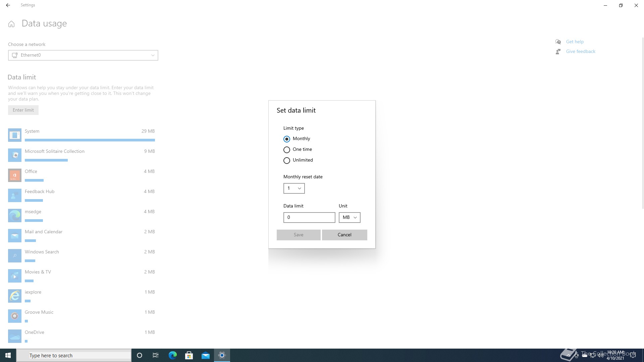Click the Feedback Hub row label
Image resolution: width=644 pixels, height=362 pixels.
pyautogui.click(x=40, y=192)
